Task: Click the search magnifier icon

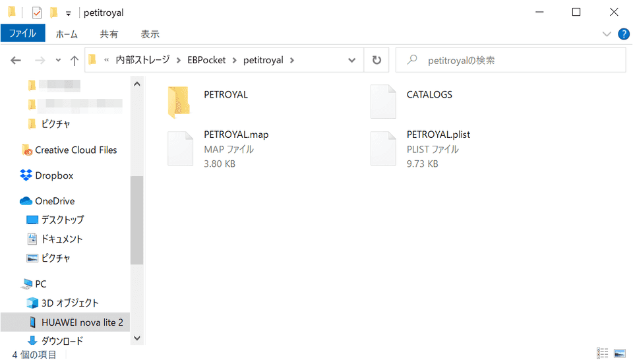Action: [x=411, y=60]
